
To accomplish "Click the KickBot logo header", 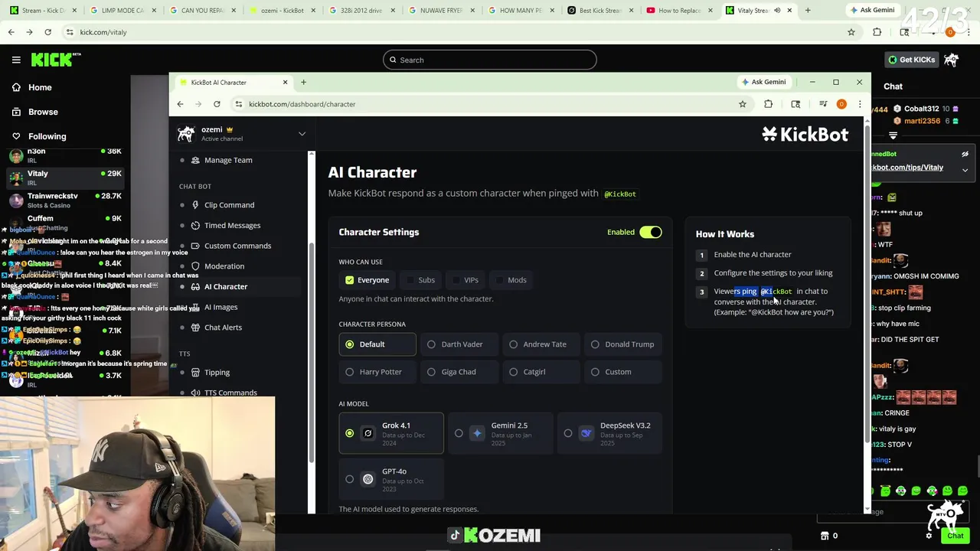I will click(805, 135).
